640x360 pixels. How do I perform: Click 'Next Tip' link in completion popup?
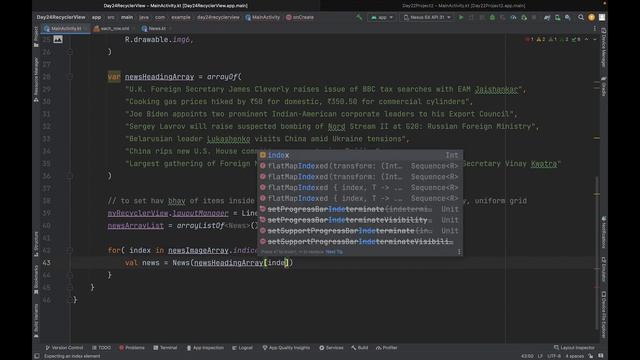(x=334, y=252)
